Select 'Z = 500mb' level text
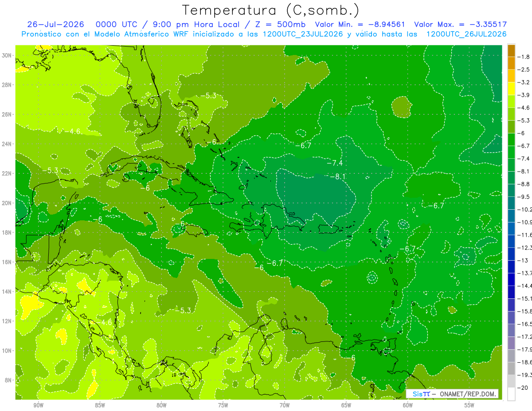Viewport: 532px width, 411px height. [x=280, y=24]
